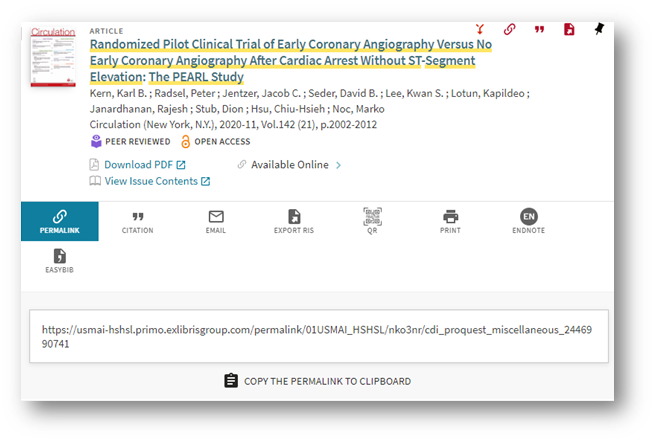Select the Print action
The image size is (656, 443).
pyautogui.click(x=451, y=221)
